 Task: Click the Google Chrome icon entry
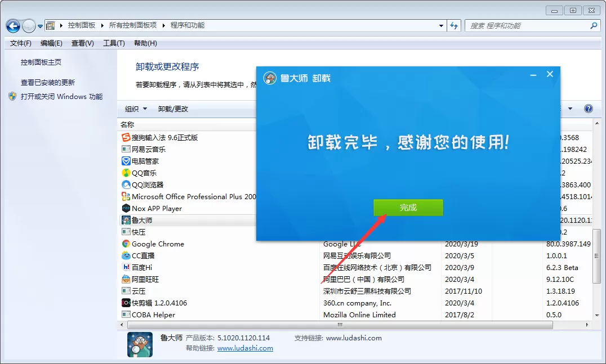click(x=126, y=244)
